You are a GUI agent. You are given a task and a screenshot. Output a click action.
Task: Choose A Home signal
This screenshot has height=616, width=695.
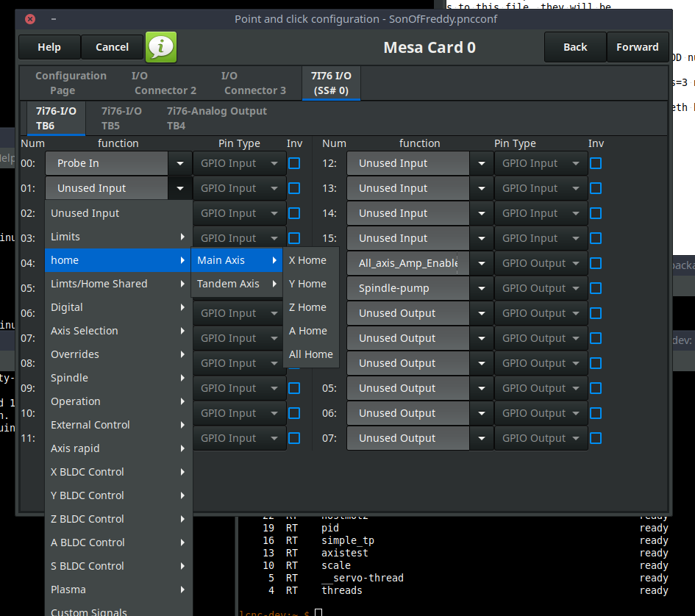(x=311, y=331)
